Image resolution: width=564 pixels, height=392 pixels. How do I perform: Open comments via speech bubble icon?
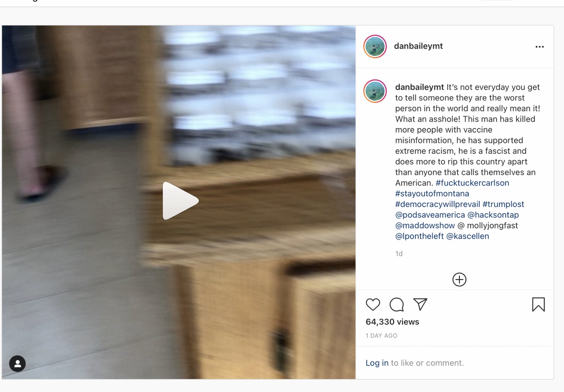[x=397, y=304]
